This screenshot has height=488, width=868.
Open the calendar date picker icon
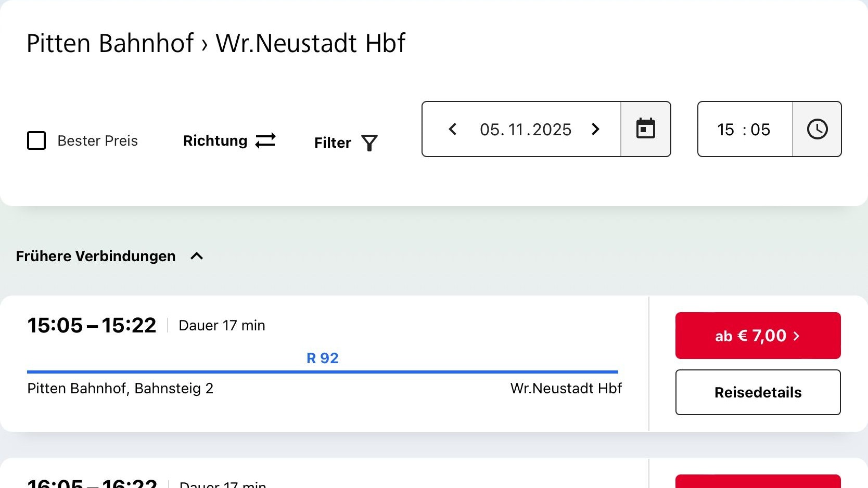pyautogui.click(x=645, y=129)
